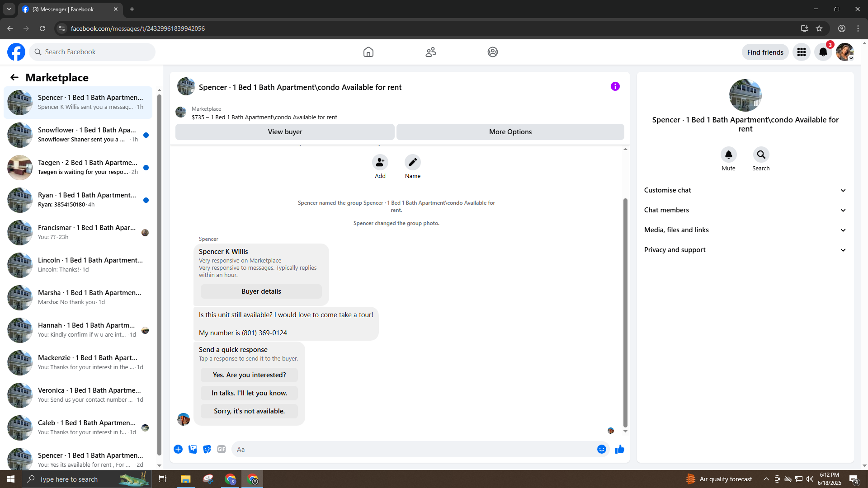Open the Groups icon in top navigation
This screenshot has width=868, height=488.
point(493,52)
